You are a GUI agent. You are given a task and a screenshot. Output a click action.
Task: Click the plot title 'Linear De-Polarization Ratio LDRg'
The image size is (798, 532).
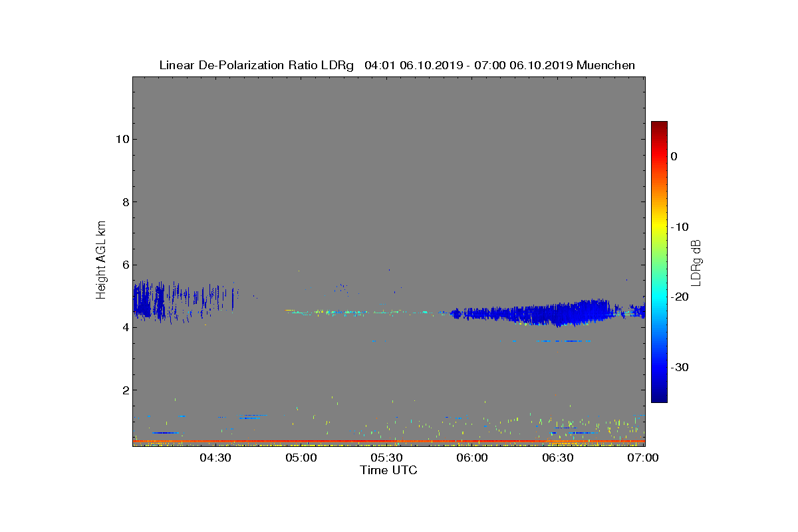(x=258, y=65)
